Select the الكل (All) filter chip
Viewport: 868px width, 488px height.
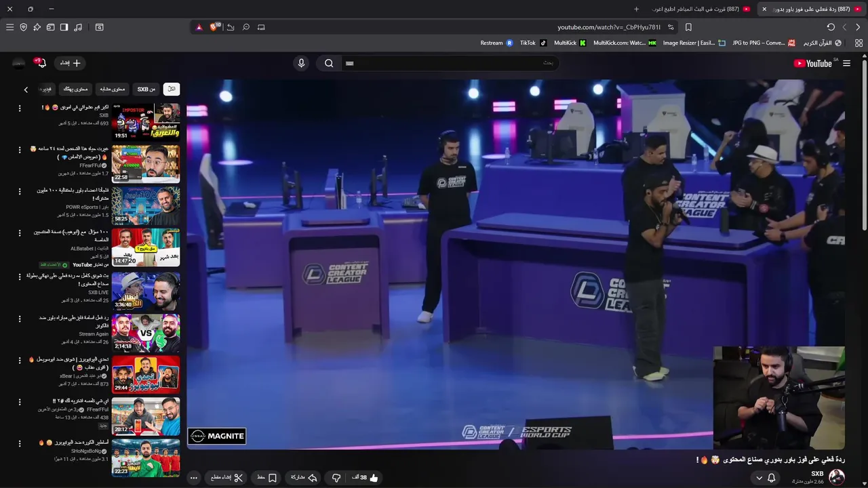coord(172,89)
